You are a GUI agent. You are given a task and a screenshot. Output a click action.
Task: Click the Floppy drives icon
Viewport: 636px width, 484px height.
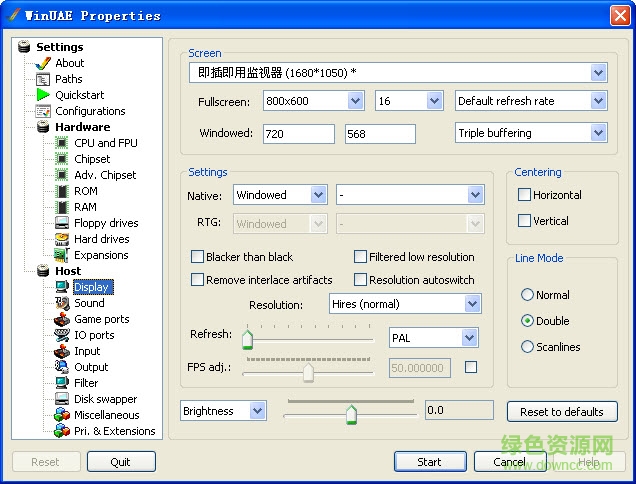[62, 223]
